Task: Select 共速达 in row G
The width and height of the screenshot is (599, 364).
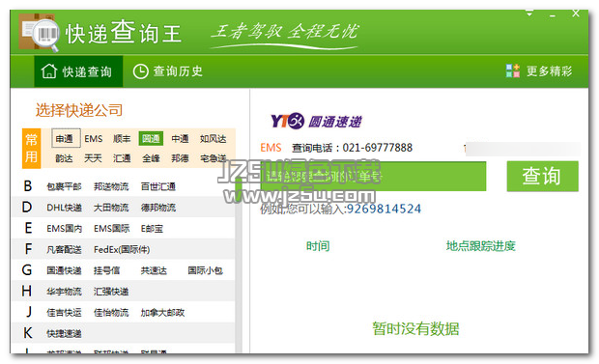Action: click(x=154, y=270)
